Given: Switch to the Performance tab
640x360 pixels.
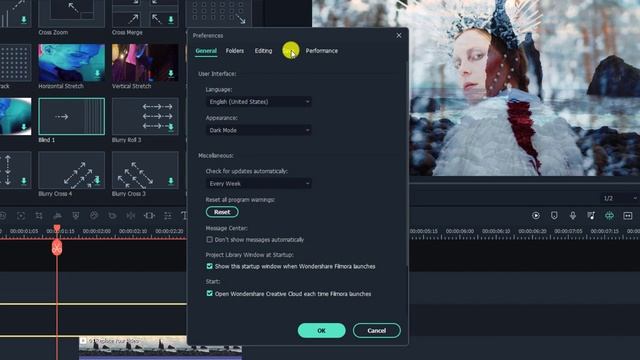Looking at the screenshot, I should point(322,51).
